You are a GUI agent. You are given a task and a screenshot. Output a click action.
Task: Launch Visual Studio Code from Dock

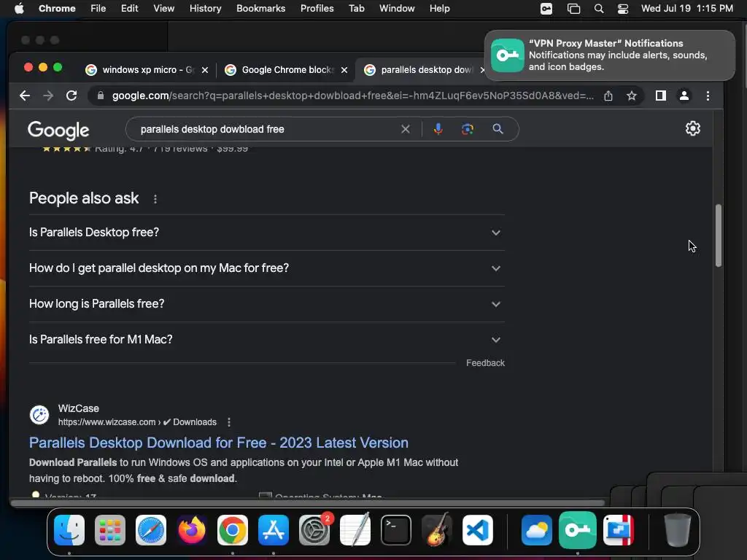pos(477,530)
